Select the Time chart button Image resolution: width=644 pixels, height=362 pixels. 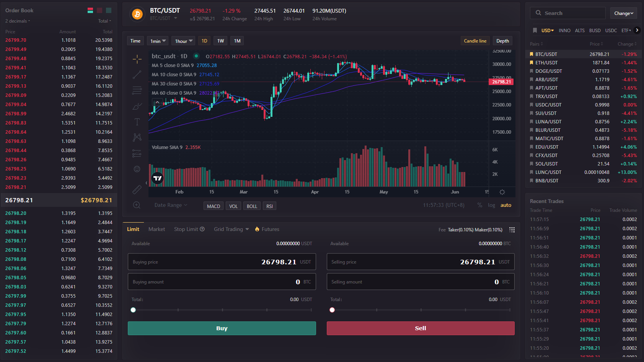135,41
